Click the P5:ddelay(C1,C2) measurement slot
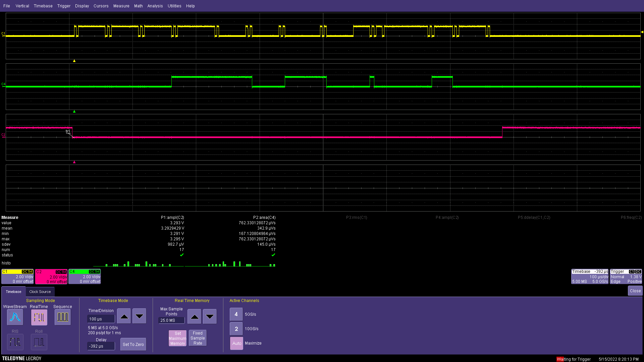 click(x=534, y=218)
